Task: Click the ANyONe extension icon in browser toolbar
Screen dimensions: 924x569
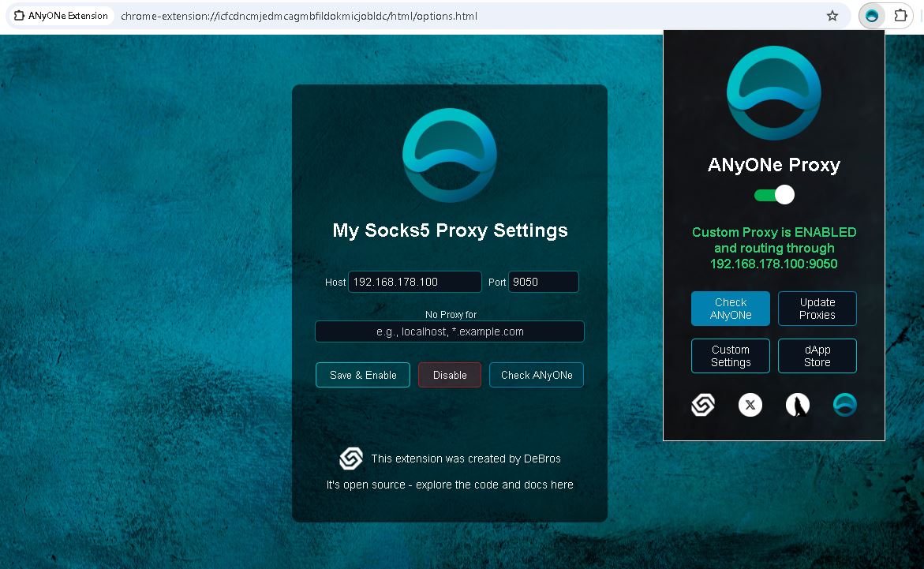Action: (x=872, y=16)
